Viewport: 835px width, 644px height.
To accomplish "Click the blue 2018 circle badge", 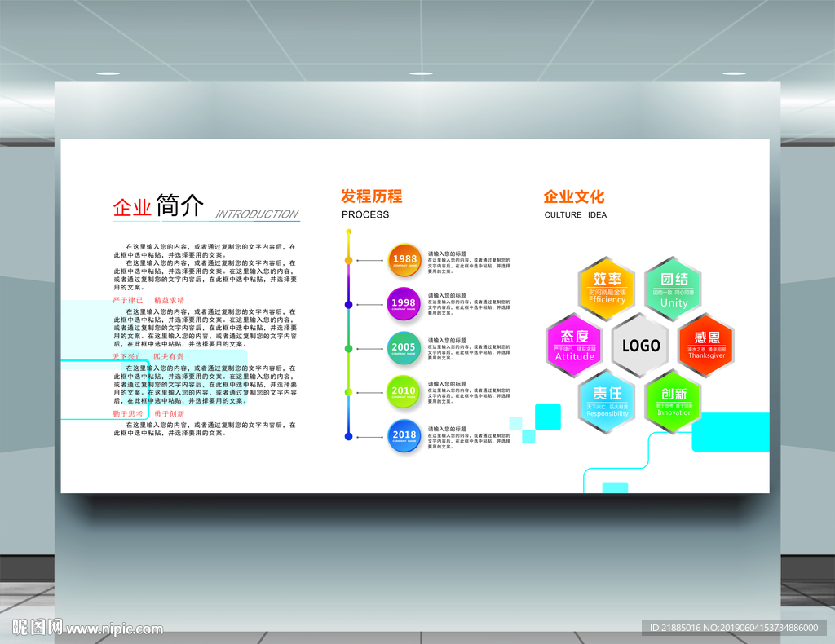I will coord(404,436).
